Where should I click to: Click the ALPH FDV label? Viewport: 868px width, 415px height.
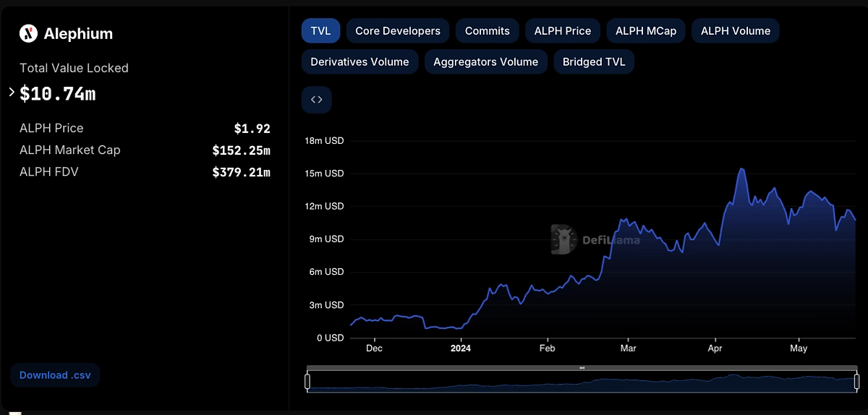point(49,172)
